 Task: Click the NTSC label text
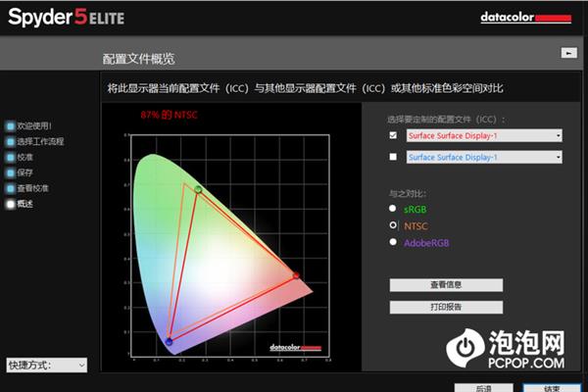point(416,226)
